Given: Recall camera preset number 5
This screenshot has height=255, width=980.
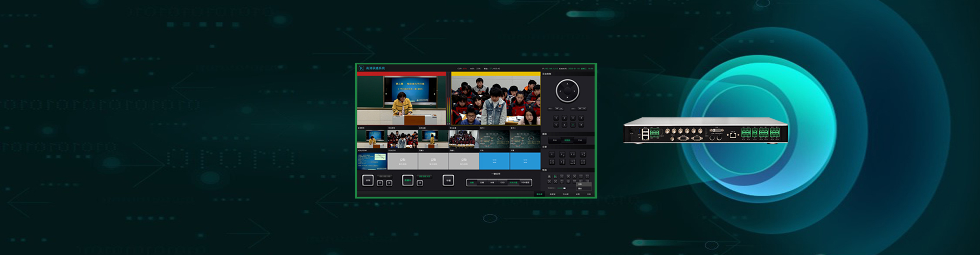Looking at the screenshot, I should coord(556,124).
